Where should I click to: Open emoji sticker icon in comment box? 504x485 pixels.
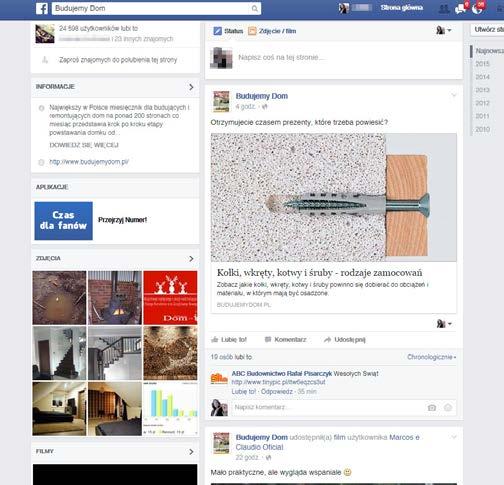click(x=448, y=407)
